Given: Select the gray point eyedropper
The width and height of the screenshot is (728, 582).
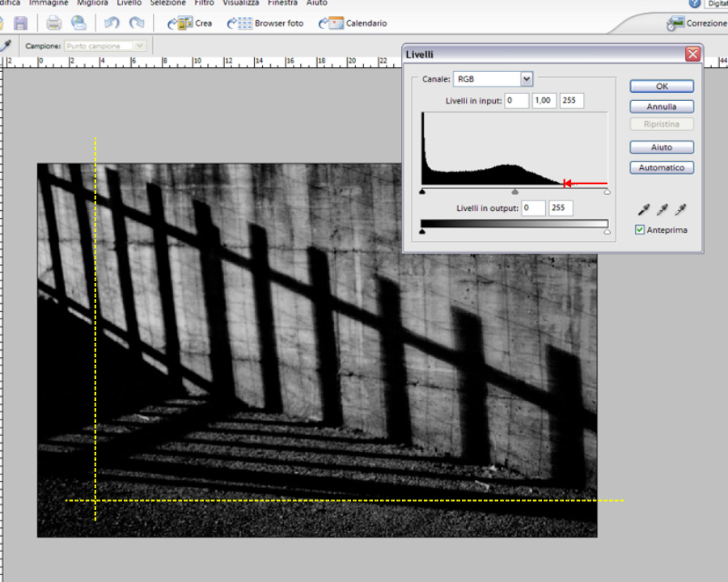Looking at the screenshot, I should tap(662, 210).
